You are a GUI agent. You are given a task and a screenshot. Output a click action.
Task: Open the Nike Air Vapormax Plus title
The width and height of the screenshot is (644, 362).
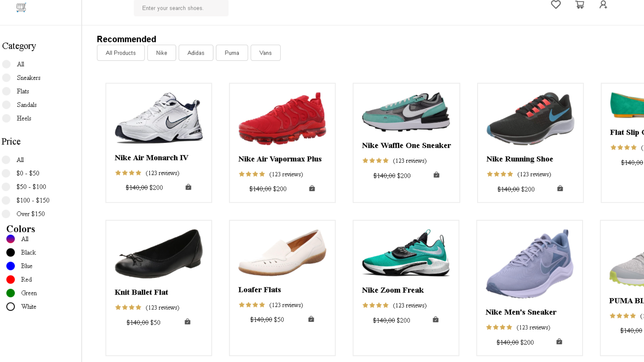tap(280, 159)
